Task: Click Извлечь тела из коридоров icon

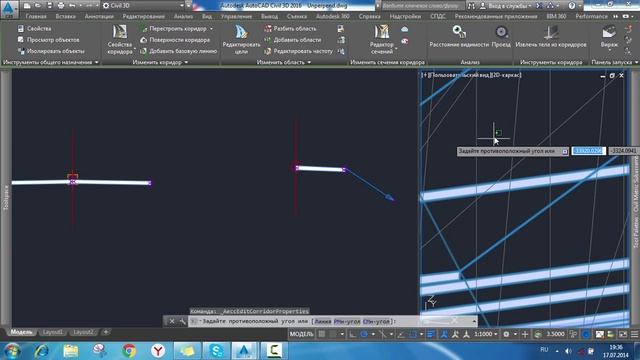Action: click(x=551, y=31)
